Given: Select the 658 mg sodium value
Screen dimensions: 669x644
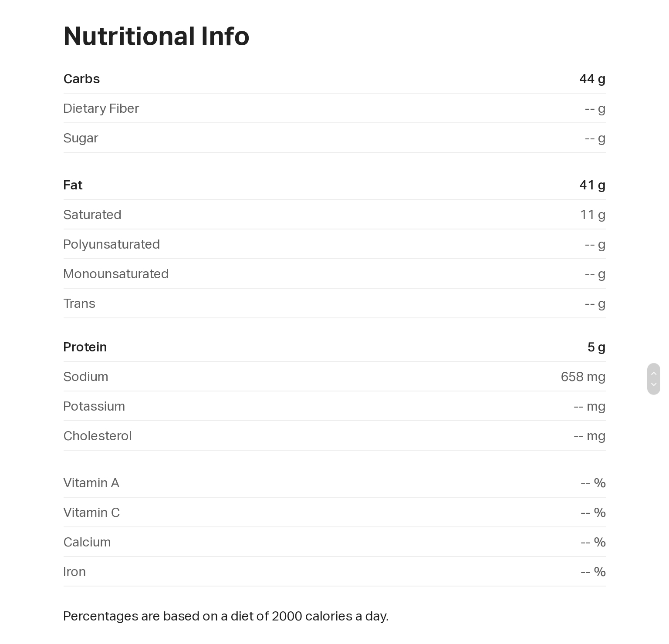Looking at the screenshot, I should point(583,377).
